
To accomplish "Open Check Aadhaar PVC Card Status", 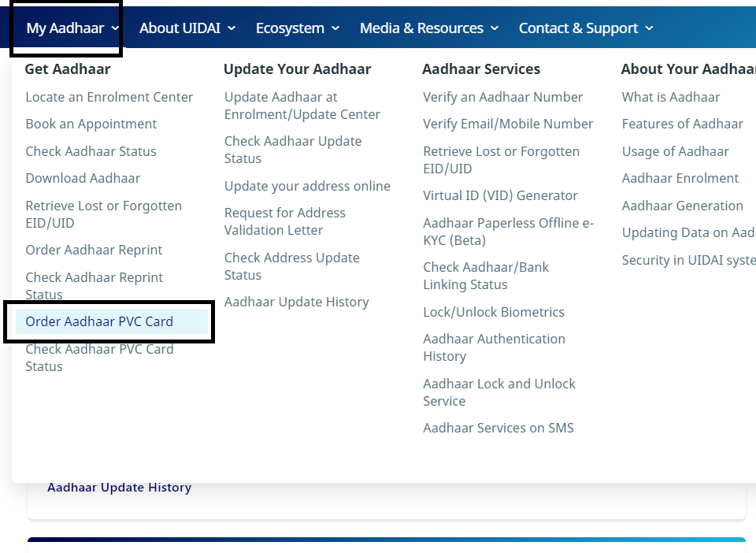I will pos(99,357).
